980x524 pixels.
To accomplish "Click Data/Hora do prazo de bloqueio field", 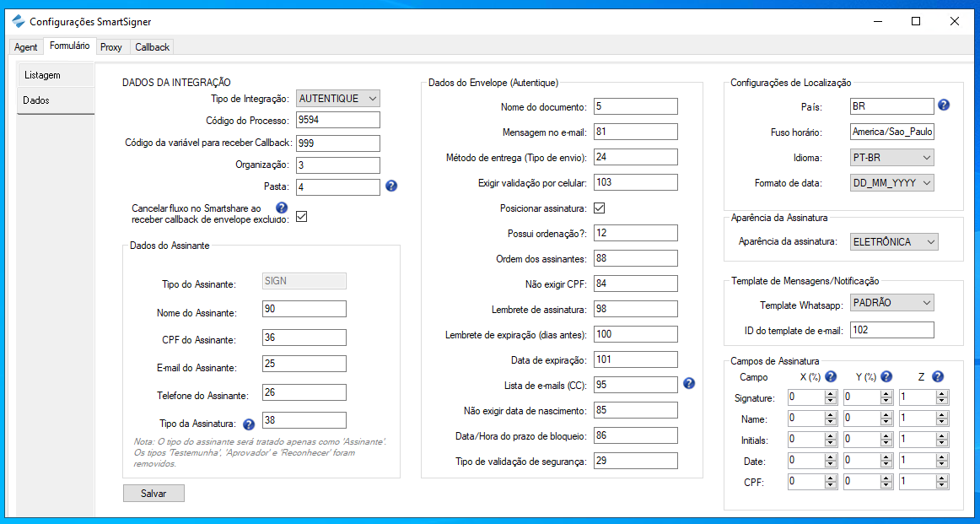I will coord(636,435).
